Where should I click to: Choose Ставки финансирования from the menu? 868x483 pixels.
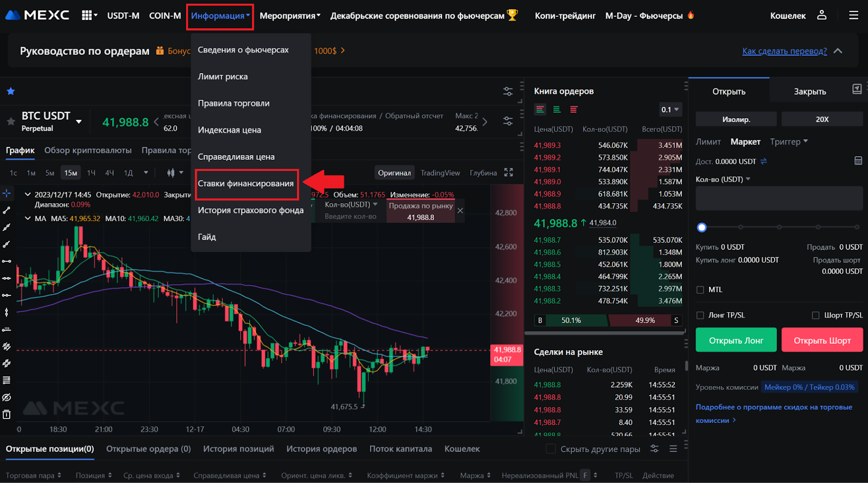click(x=246, y=183)
